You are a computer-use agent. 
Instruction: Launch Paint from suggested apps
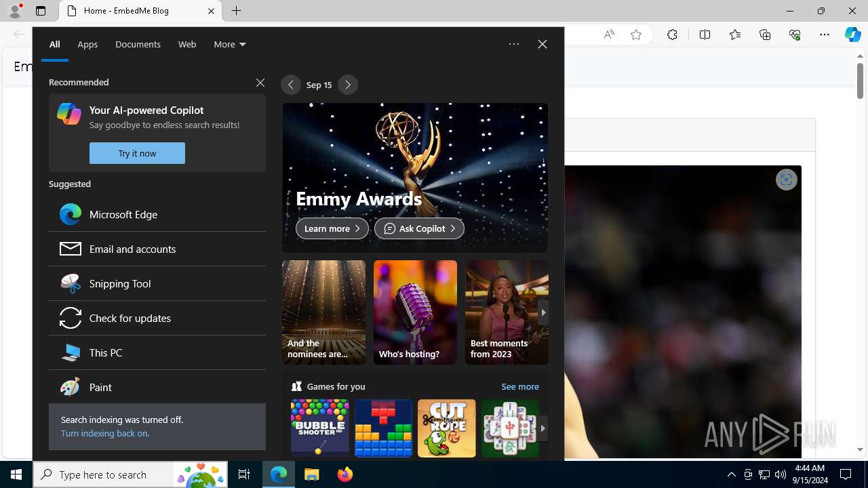tap(157, 387)
